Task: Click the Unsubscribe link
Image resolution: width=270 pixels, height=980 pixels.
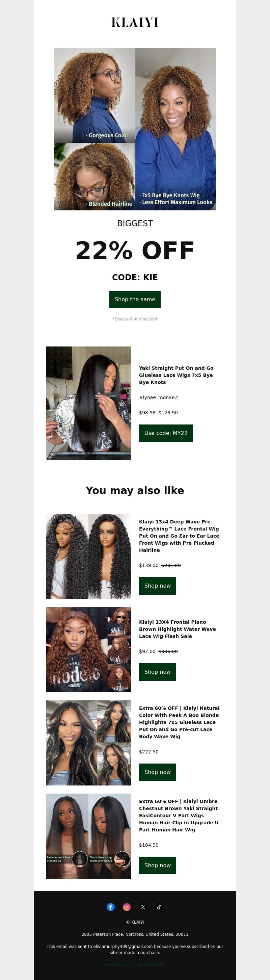Action: coord(154,965)
